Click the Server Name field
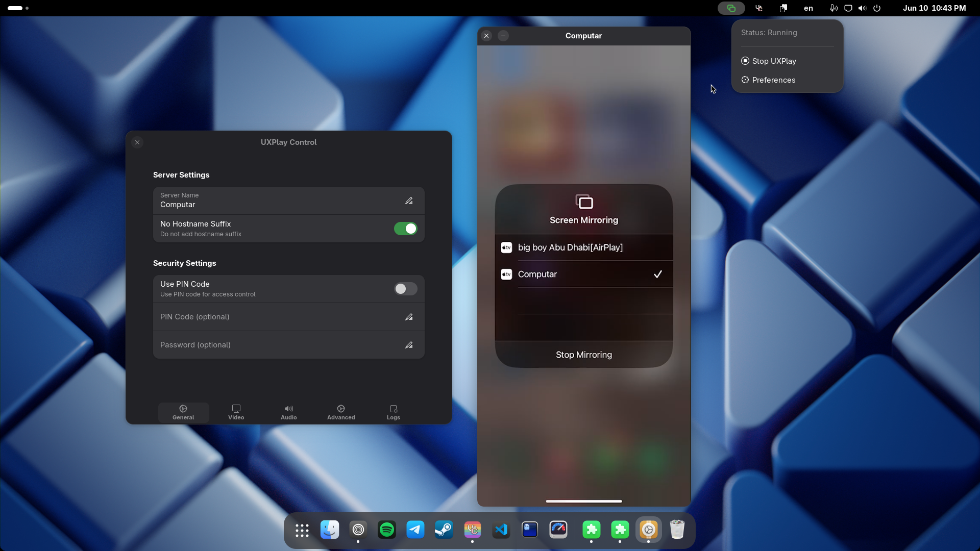This screenshot has height=551, width=980. (289, 201)
